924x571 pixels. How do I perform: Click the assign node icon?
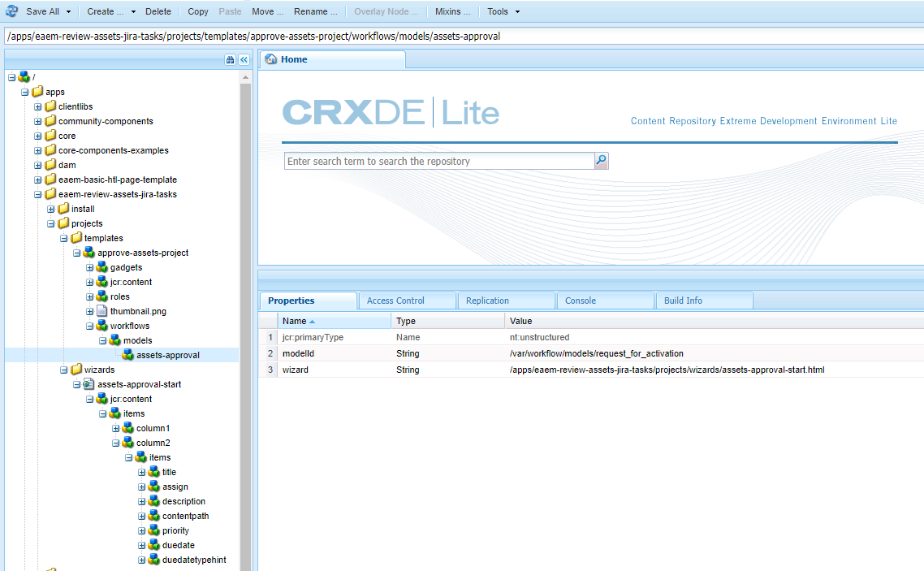[153, 487]
